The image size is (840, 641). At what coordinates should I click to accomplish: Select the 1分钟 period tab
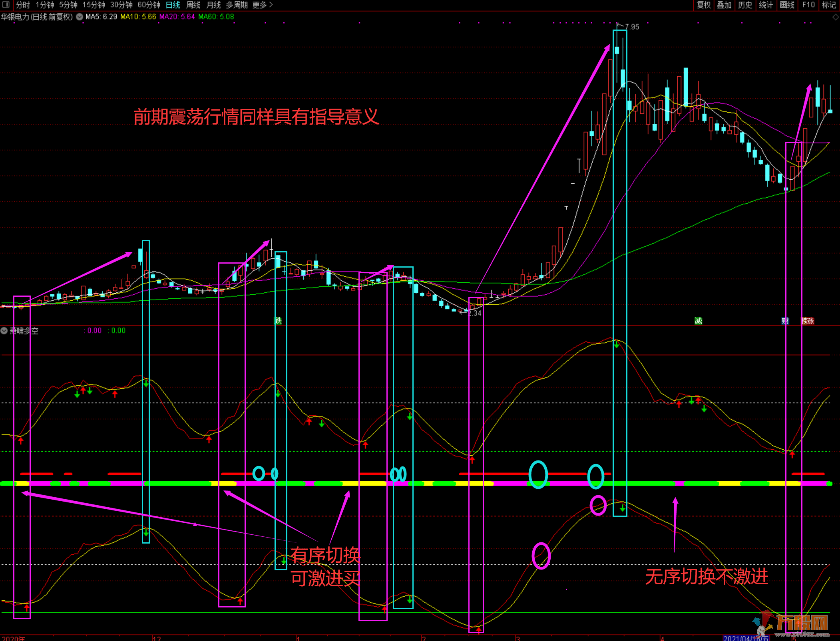tap(45, 5)
